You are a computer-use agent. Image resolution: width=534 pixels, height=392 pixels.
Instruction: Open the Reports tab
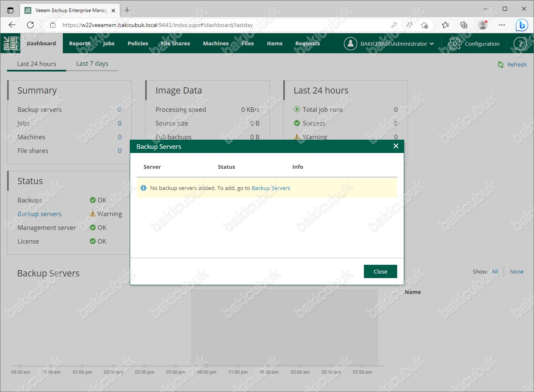(79, 43)
